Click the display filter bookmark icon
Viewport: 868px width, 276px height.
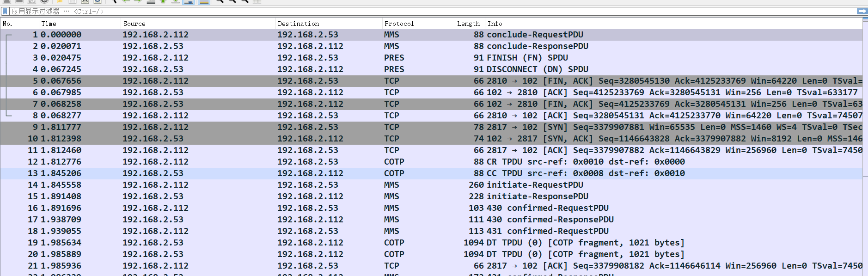5,11
